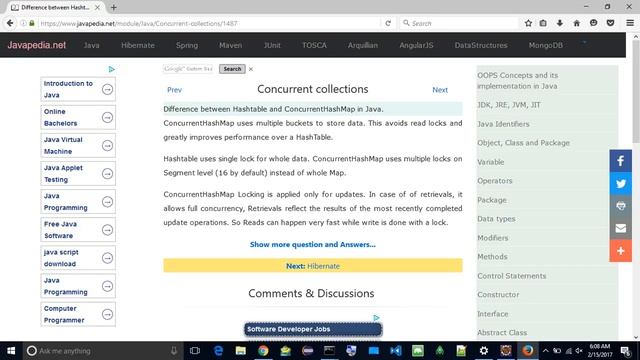This screenshot has height=360, width=640.
Task: Click the site identity lock icon
Action: click(32, 23)
